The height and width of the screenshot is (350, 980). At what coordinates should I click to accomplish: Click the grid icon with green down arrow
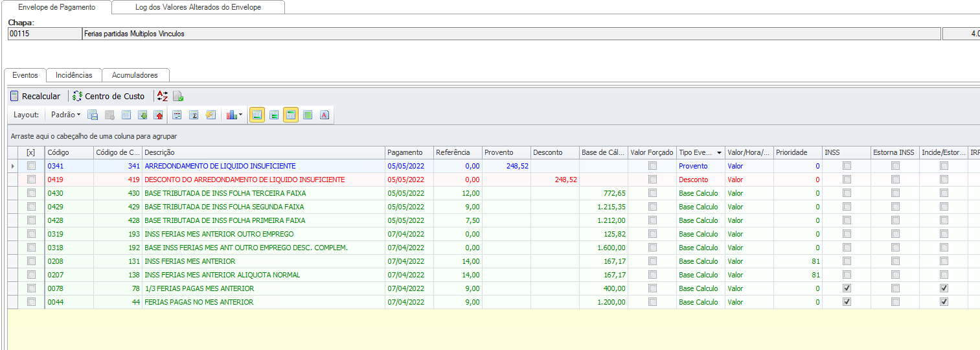click(x=142, y=115)
